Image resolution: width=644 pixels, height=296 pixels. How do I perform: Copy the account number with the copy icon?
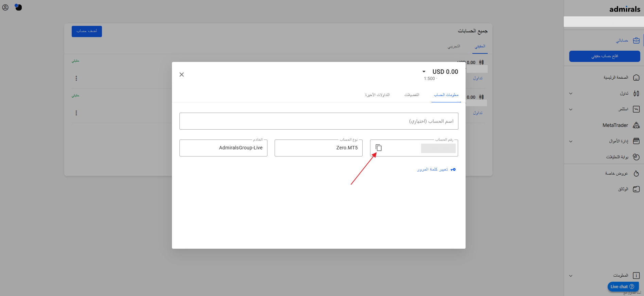tap(379, 148)
